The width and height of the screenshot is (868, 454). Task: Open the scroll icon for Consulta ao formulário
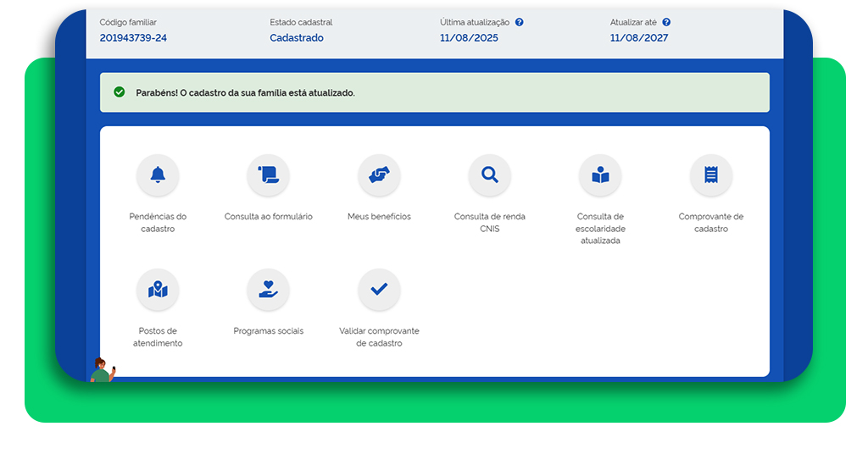pyautogui.click(x=268, y=175)
